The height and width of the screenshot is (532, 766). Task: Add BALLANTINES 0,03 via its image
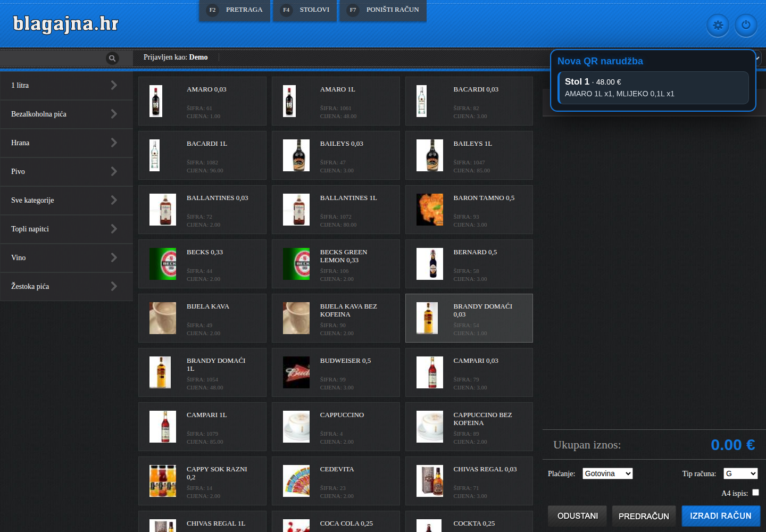coord(163,210)
